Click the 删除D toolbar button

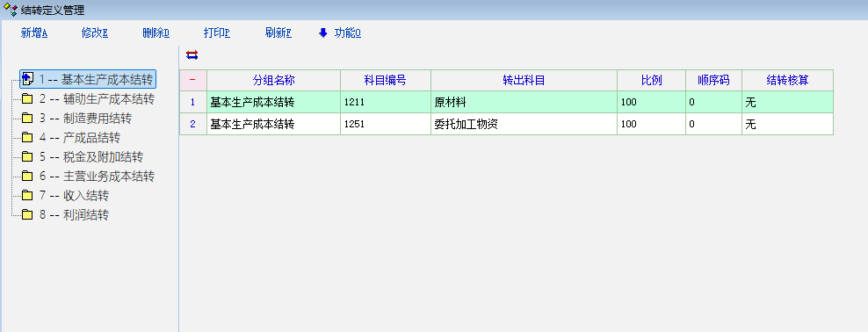point(156,33)
